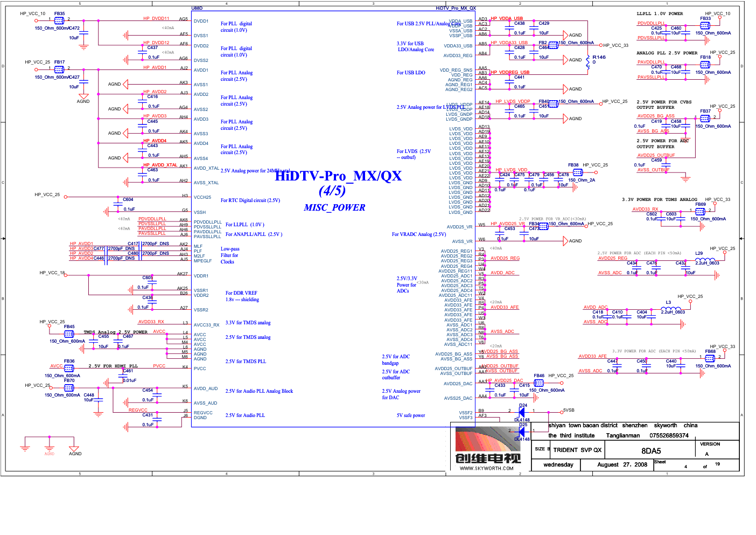This screenshot has height=535, width=756.
Task: Click the AGND triangle symbol at bottom-left legend
Action: [74, 449]
